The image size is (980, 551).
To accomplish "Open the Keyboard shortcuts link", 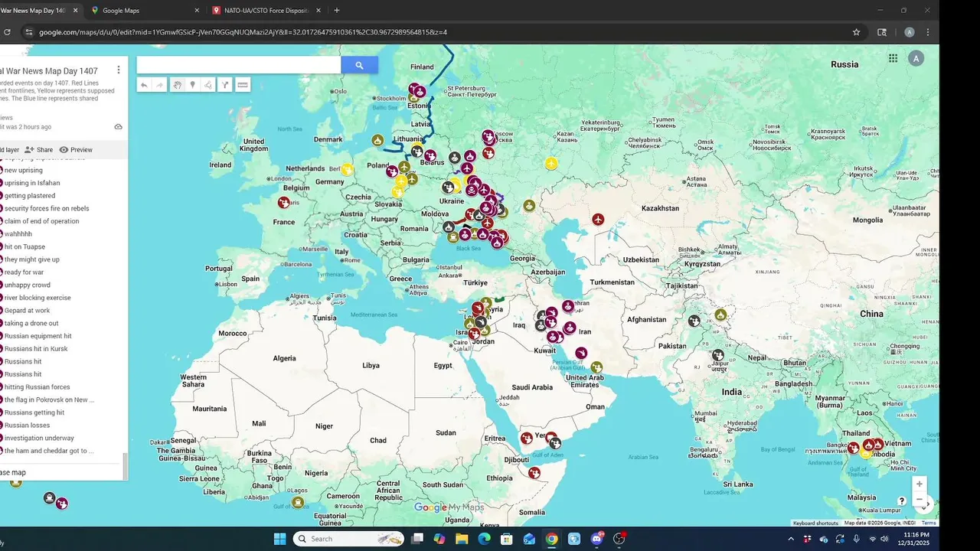I will click(815, 523).
